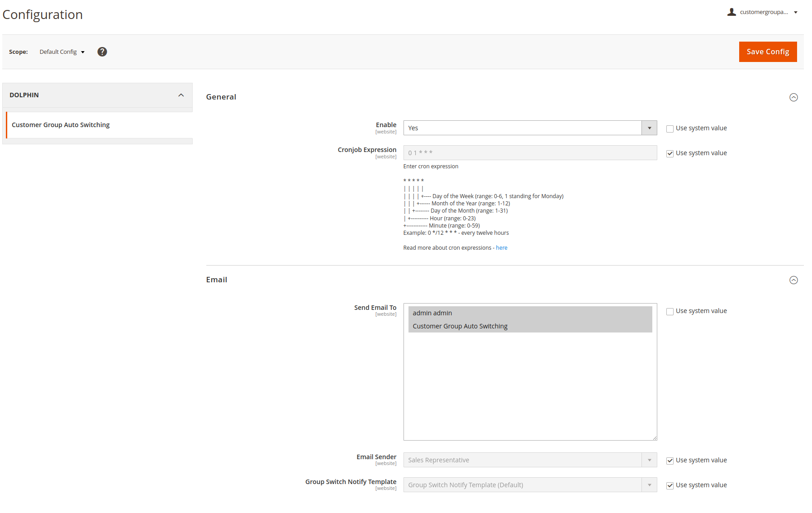The image size is (812, 513).
Task: Click the DOLPHIN section header
Action: coord(24,95)
